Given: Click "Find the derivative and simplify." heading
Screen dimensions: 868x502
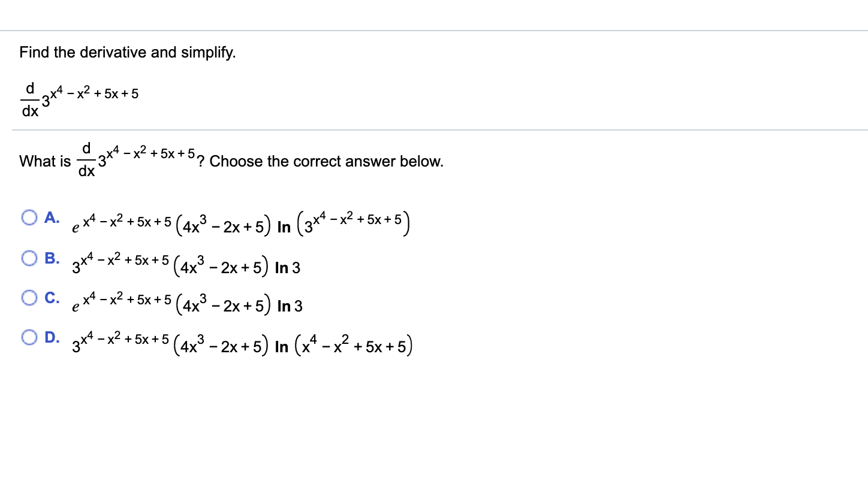Looking at the screenshot, I should [128, 53].
